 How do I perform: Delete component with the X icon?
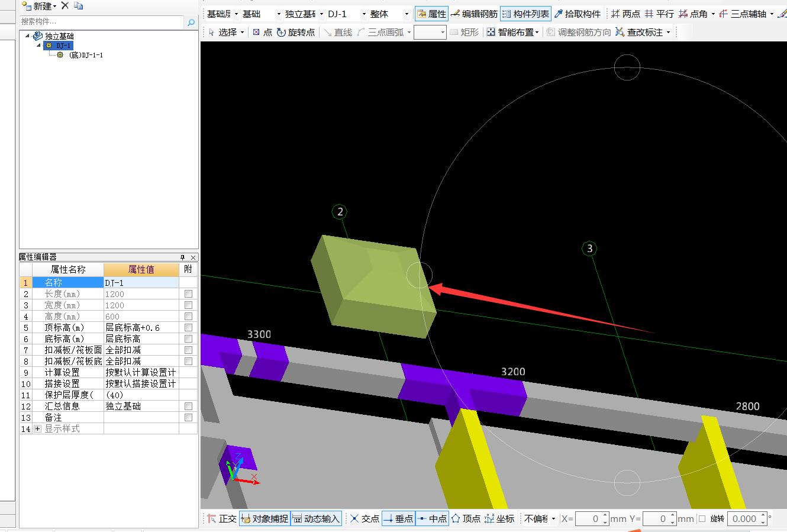[x=65, y=6]
